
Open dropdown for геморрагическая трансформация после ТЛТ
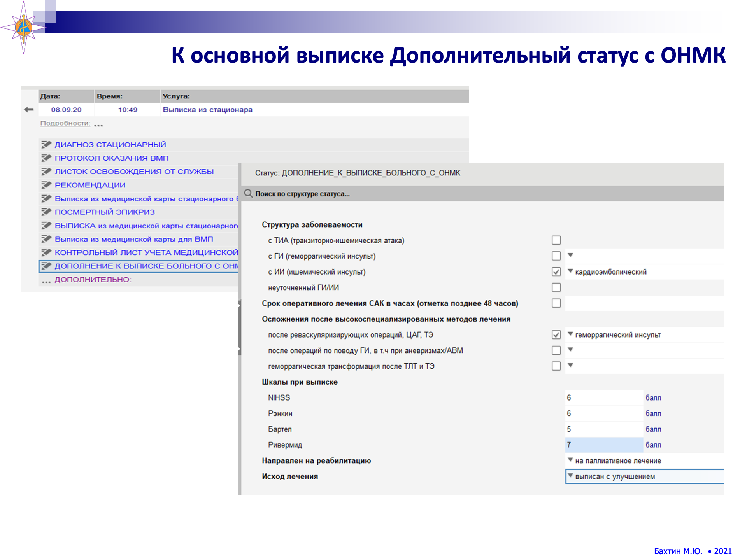coord(570,365)
